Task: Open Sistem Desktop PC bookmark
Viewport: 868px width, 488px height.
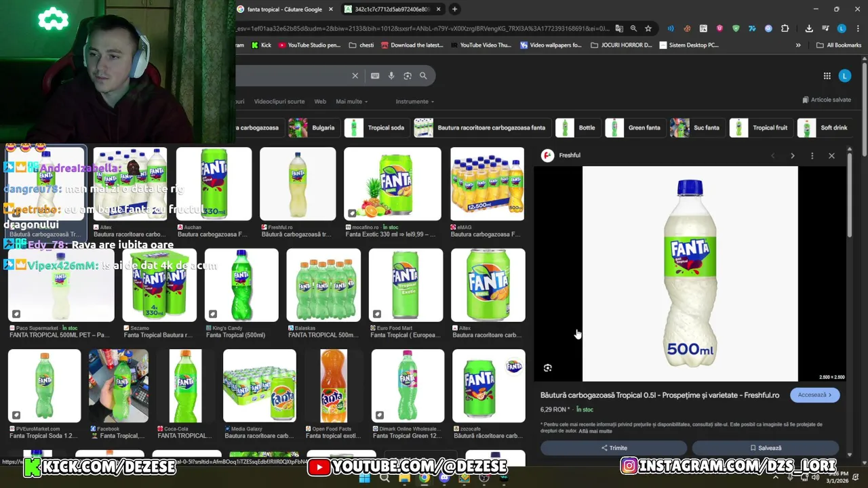Action: click(688, 45)
